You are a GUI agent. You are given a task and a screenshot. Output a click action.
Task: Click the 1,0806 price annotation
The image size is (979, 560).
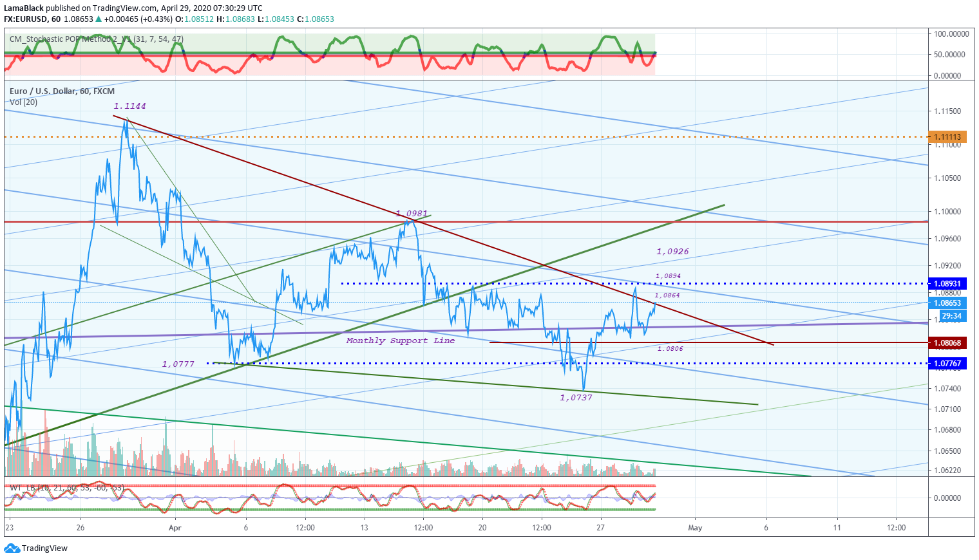(670, 349)
